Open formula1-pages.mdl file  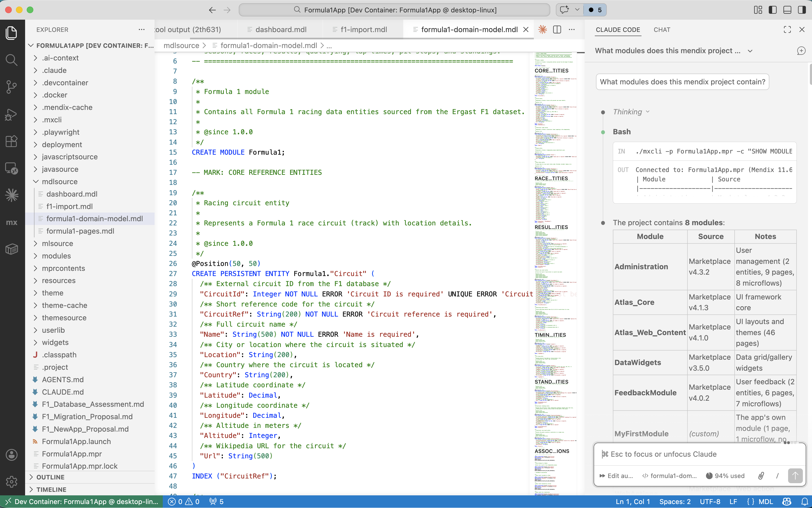(x=80, y=231)
